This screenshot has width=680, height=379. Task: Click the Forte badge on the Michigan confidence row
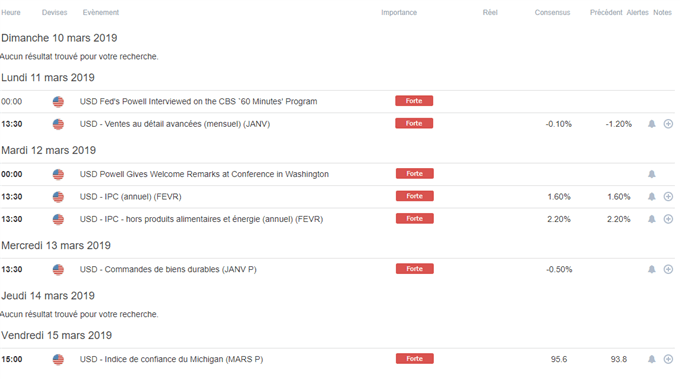415,359
